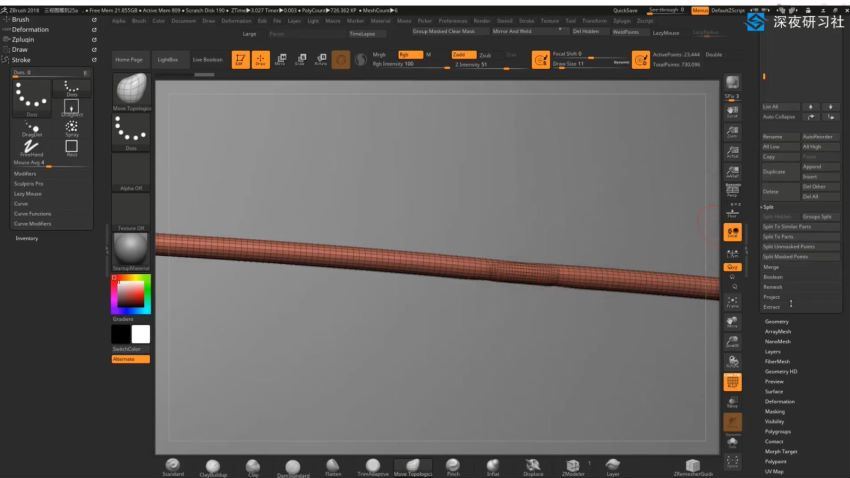Toggle Local symmetry orange button
The image size is (850, 478).
(732, 232)
